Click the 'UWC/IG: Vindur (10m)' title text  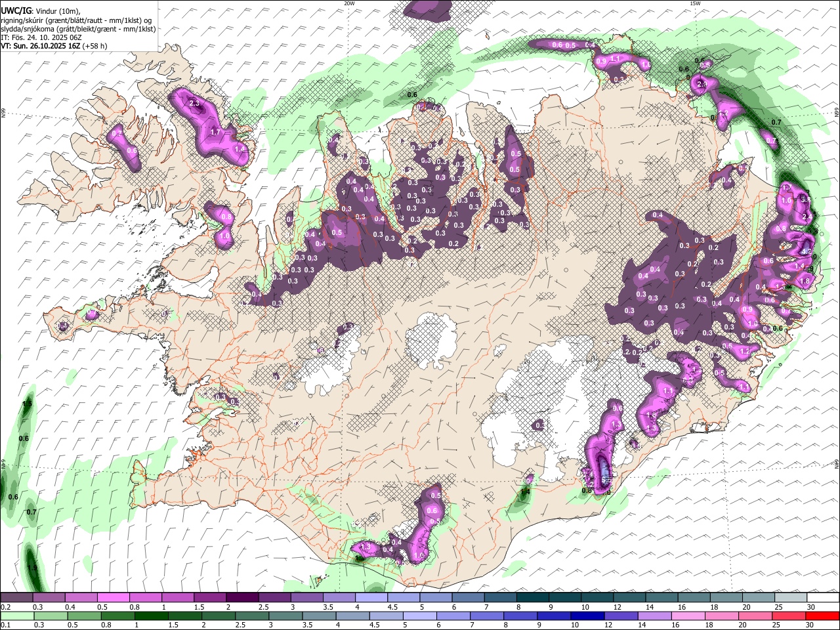(x=40, y=10)
